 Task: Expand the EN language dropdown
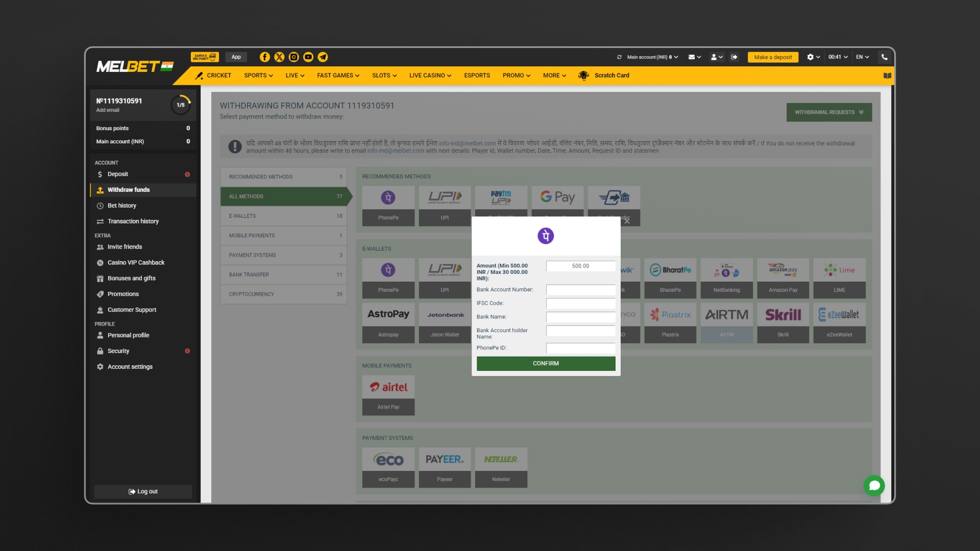pos(862,57)
